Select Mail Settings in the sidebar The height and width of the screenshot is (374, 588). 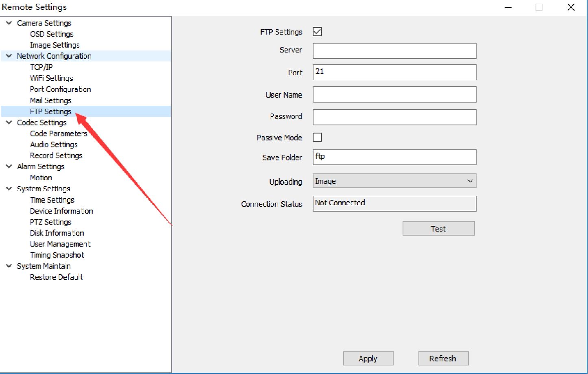click(x=50, y=100)
